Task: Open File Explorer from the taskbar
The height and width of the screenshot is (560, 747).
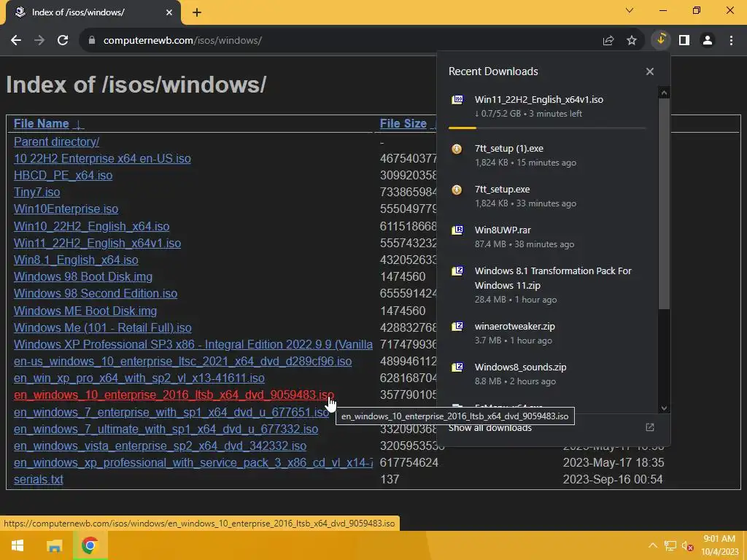Action: point(54,545)
